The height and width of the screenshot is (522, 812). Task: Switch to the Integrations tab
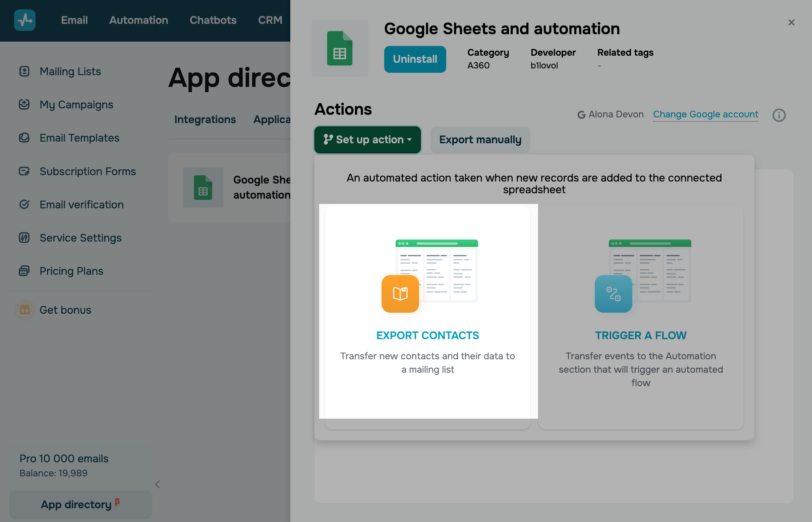205,120
